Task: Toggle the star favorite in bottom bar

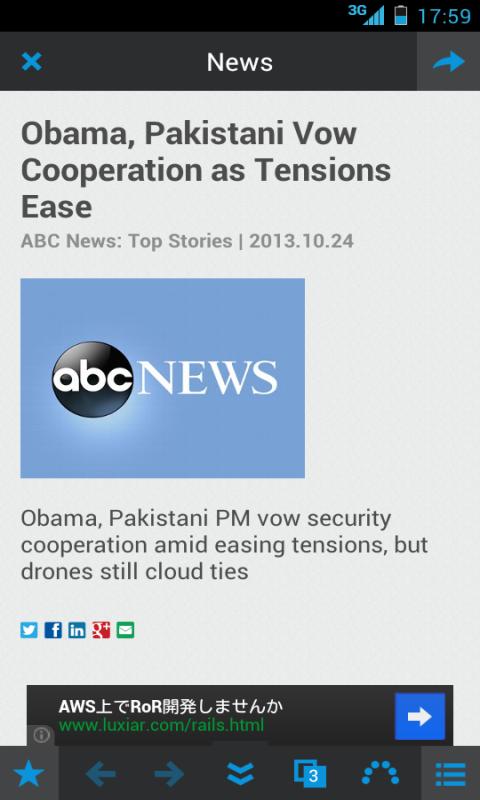Action: click(x=29, y=774)
